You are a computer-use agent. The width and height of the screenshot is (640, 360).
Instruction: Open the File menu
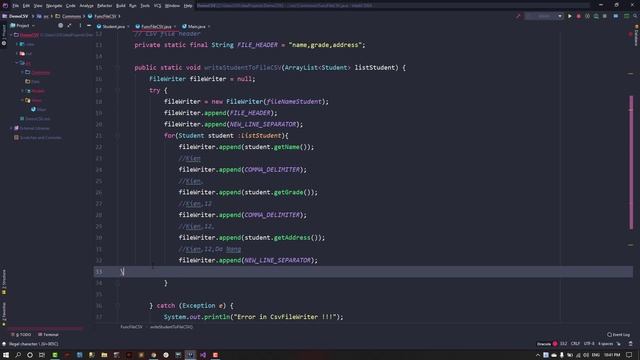[16, 6]
